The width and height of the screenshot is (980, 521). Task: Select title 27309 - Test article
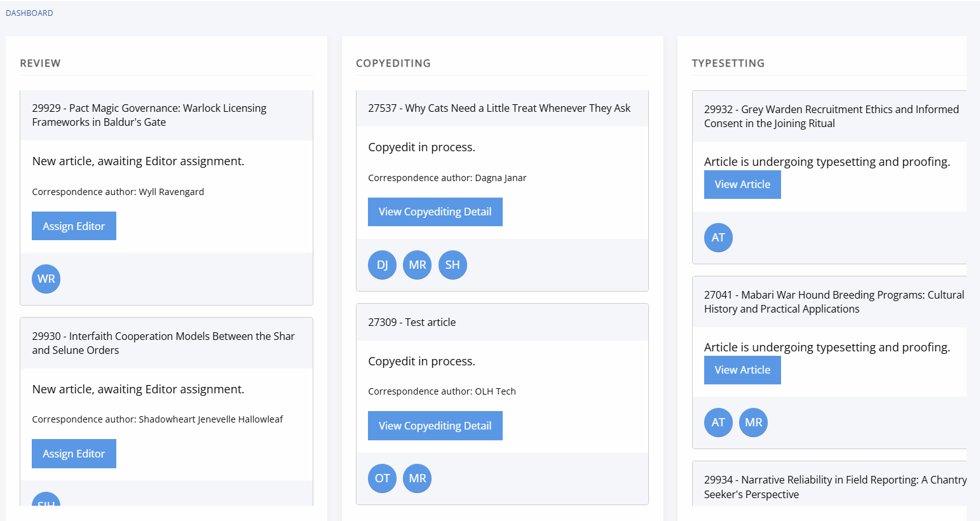coord(412,322)
